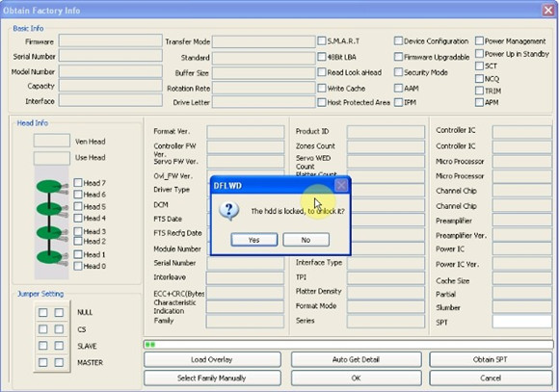This screenshot has width=559, height=392.
Task: Check the APM checkbox
Action: coord(480,103)
